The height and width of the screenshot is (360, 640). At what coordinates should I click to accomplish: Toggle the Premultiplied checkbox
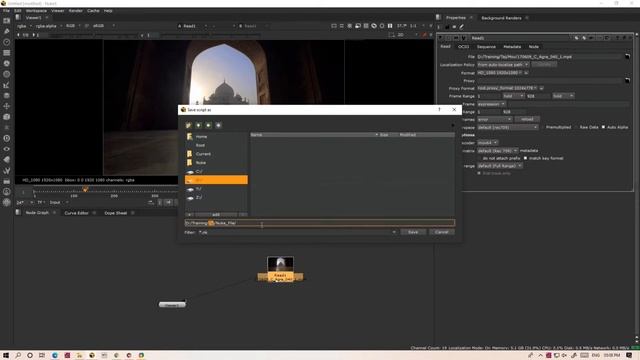pyautogui.click(x=542, y=127)
